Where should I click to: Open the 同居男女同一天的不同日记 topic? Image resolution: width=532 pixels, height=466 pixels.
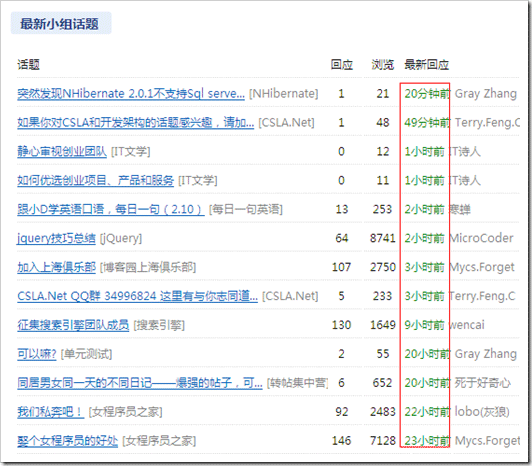coord(140,383)
